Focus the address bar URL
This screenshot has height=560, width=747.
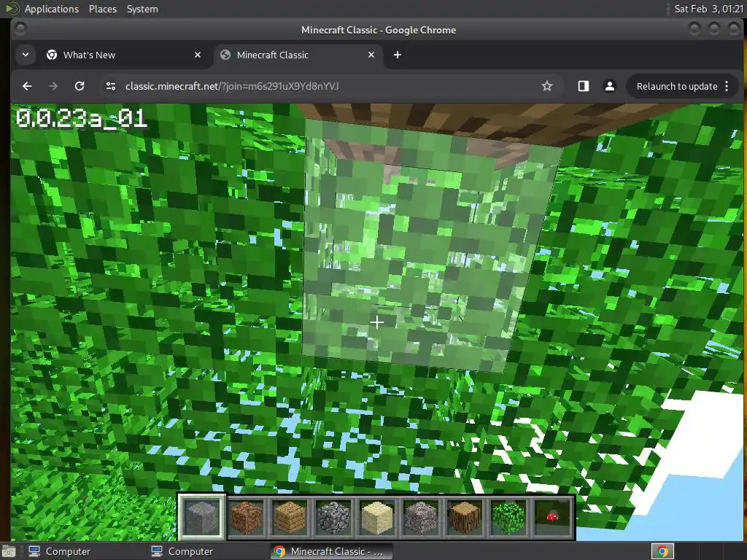point(232,86)
